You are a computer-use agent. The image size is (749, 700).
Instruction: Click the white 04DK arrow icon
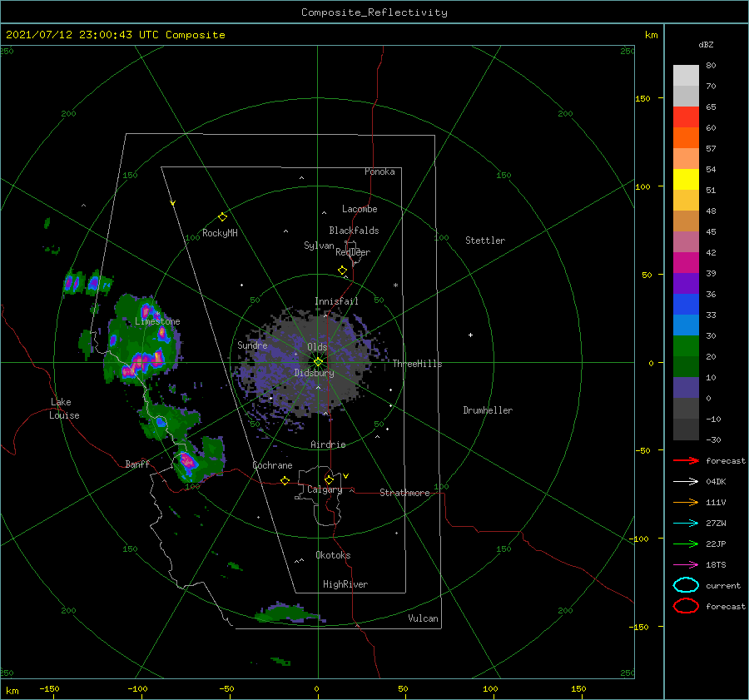[686, 481]
